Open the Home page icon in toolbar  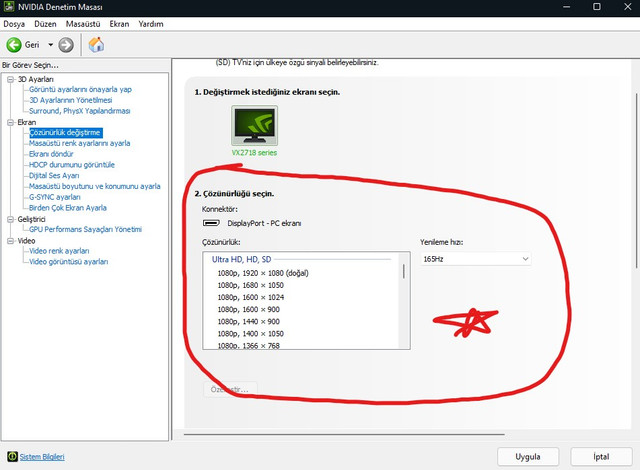(96, 44)
